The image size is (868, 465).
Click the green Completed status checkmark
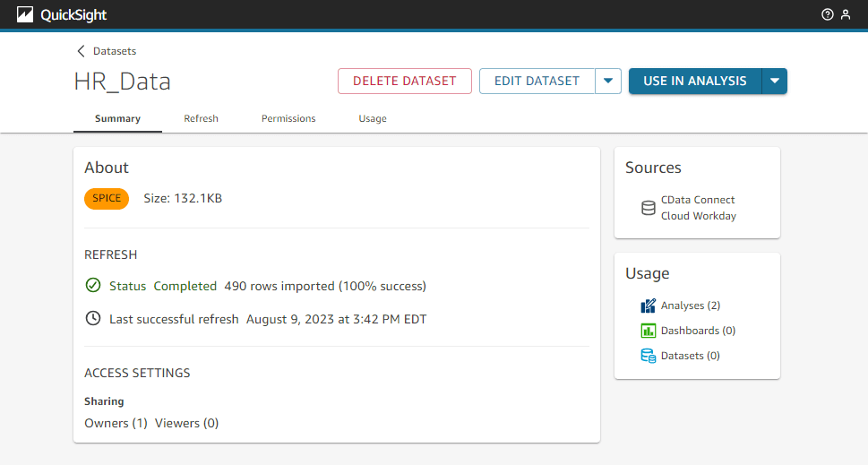[x=92, y=286]
